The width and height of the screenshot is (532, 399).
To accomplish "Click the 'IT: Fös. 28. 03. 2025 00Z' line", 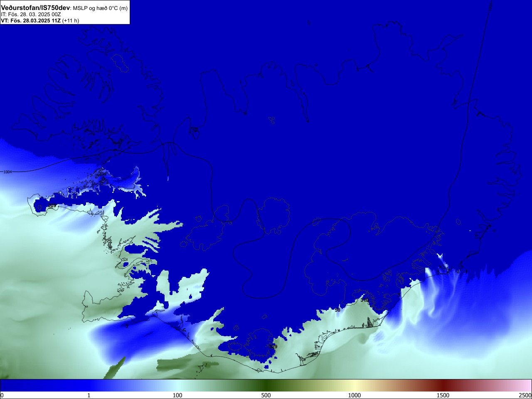I will pyautogui.click(x=31, y=15).
